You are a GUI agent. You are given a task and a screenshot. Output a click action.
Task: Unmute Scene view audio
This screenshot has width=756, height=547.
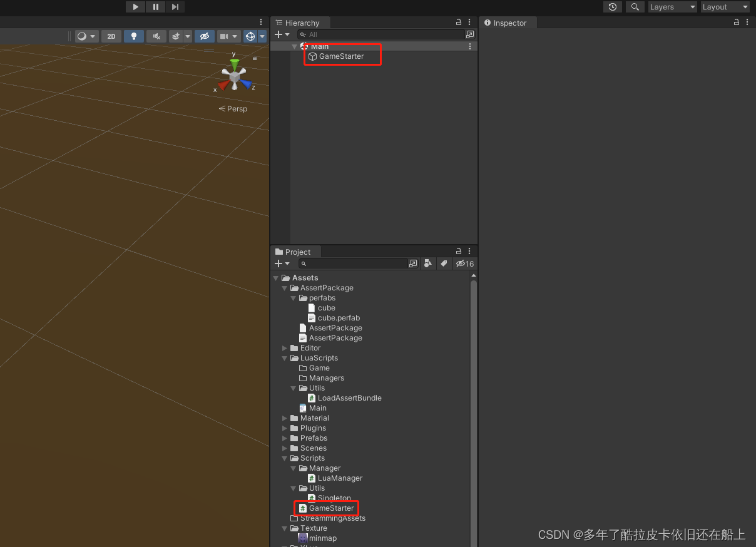coord(156,36)
